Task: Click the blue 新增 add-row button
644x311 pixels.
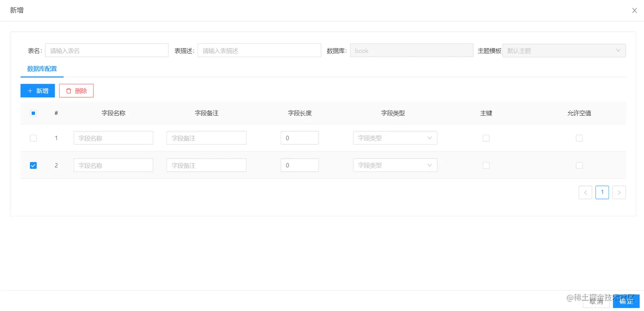Action: 37,91
